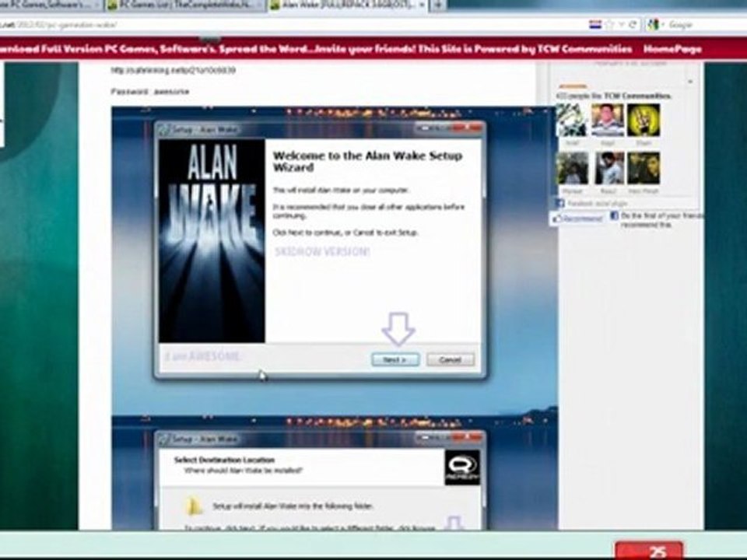This screenshot has height=560, width=747.
Task: Open the Select Destination Location screenshot
Action: (x=335, y=473)
